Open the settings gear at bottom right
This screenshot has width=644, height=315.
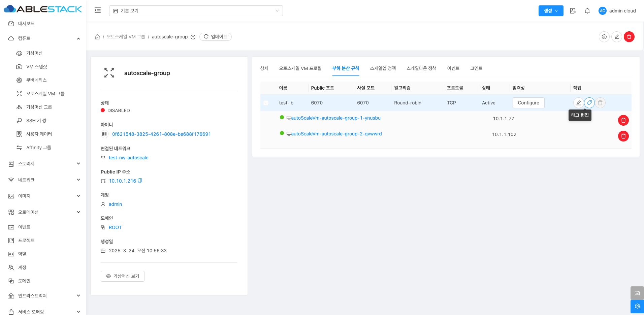(x=637, y=306)
